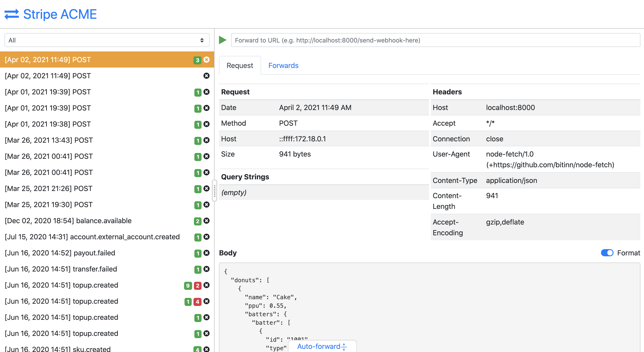Click the (empty) query strings row

pos(324,192)
